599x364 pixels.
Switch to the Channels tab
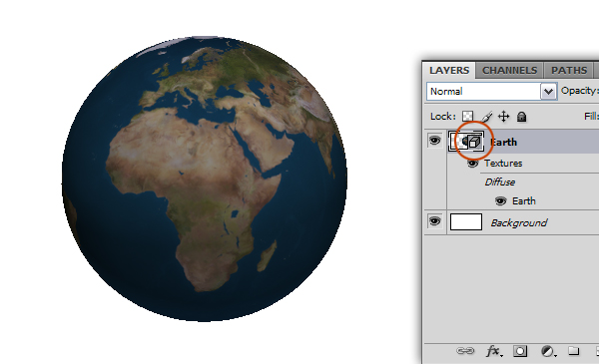click(509, 71)
